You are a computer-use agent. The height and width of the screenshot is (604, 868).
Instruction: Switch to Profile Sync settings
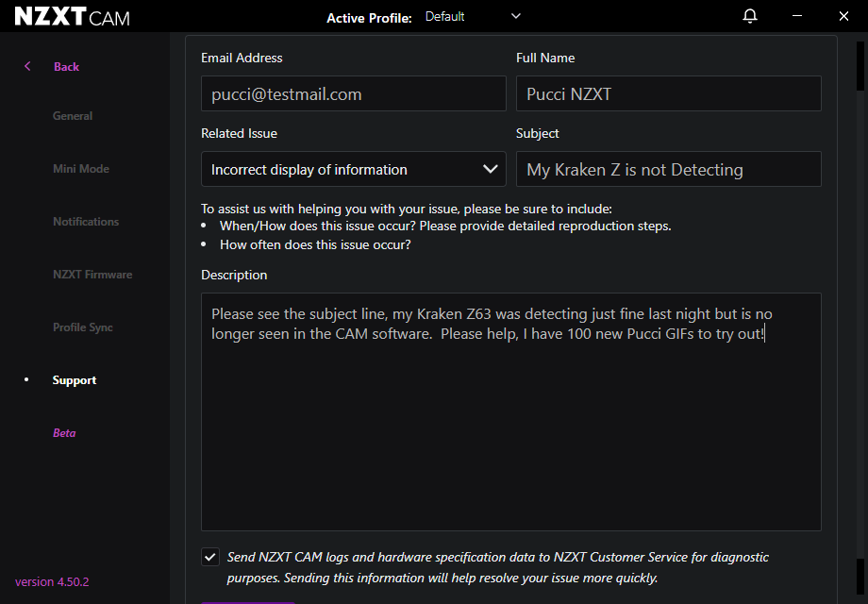(82, 327)
